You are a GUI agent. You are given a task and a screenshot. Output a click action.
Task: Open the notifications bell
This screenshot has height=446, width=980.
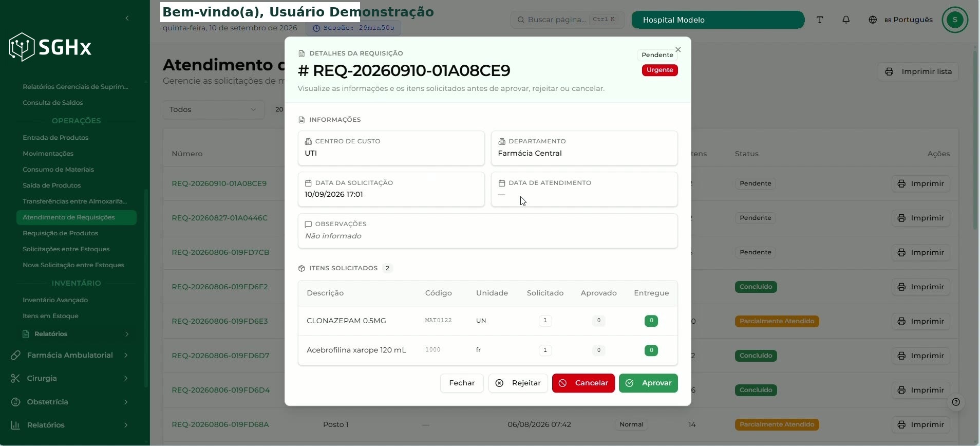point(846,20)
